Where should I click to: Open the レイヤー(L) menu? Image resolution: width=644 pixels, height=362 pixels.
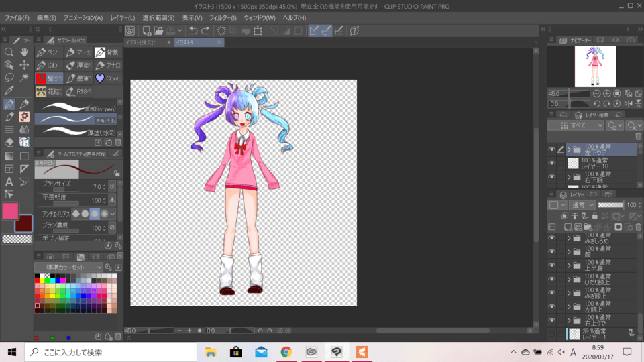tap(122, 18)
